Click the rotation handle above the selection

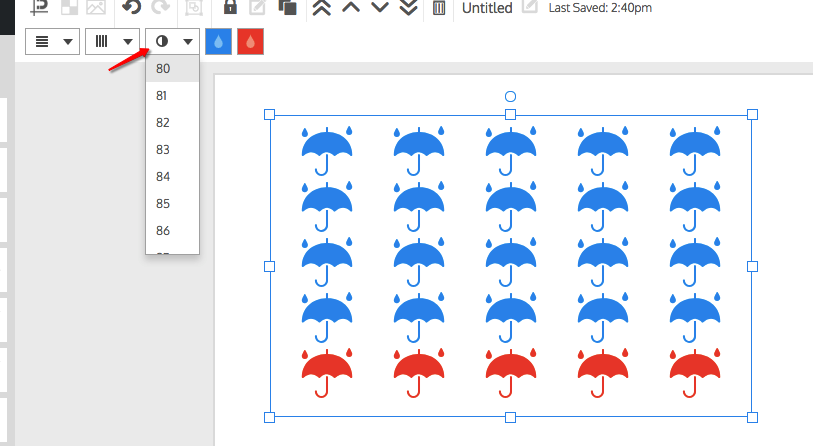click(510, 96)
